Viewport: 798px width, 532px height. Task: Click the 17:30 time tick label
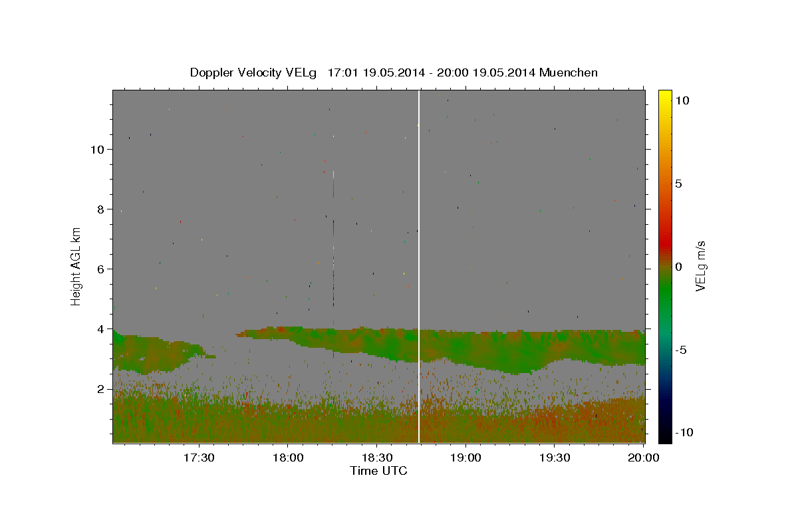coord(199,458)
